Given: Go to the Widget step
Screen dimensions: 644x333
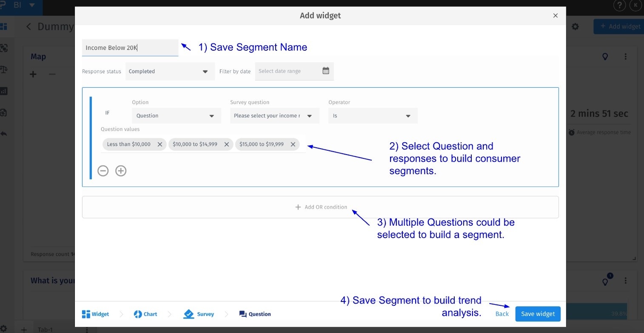Looking at the screenshot, I should coord(96,314).
